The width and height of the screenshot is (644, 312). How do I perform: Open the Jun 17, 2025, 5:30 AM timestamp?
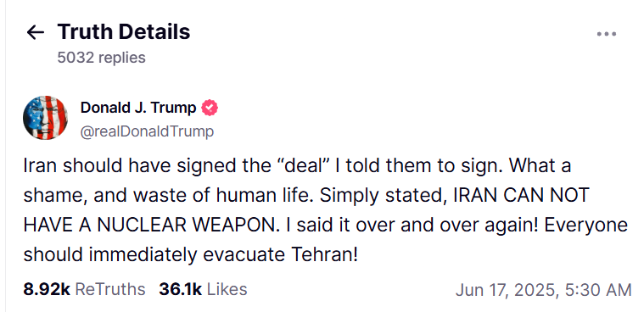[543, 290]
